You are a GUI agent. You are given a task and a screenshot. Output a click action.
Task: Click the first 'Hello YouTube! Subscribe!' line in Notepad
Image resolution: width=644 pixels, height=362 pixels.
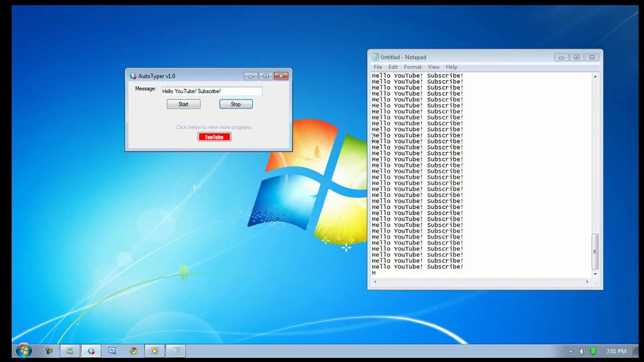click(x=418, y=75)
